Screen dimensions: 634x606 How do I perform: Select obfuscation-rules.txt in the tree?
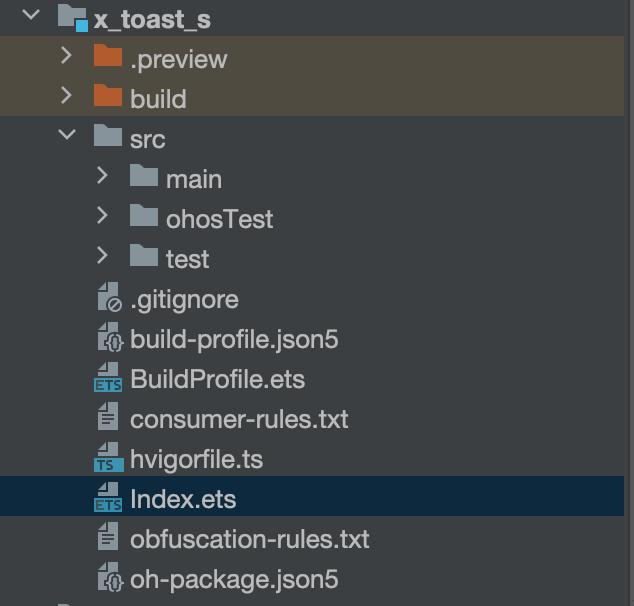(x=249, y=539)
